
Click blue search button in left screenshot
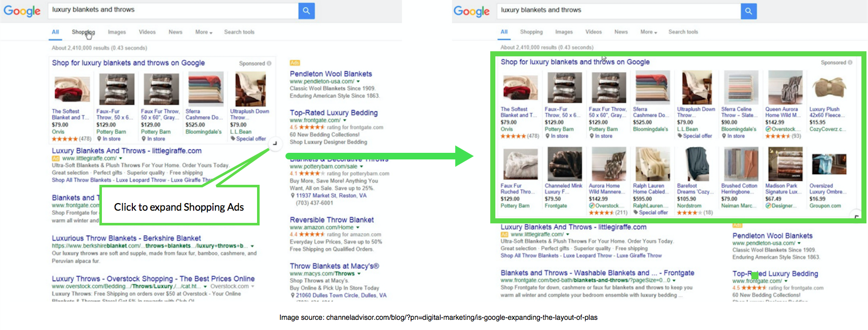(306, 11)
